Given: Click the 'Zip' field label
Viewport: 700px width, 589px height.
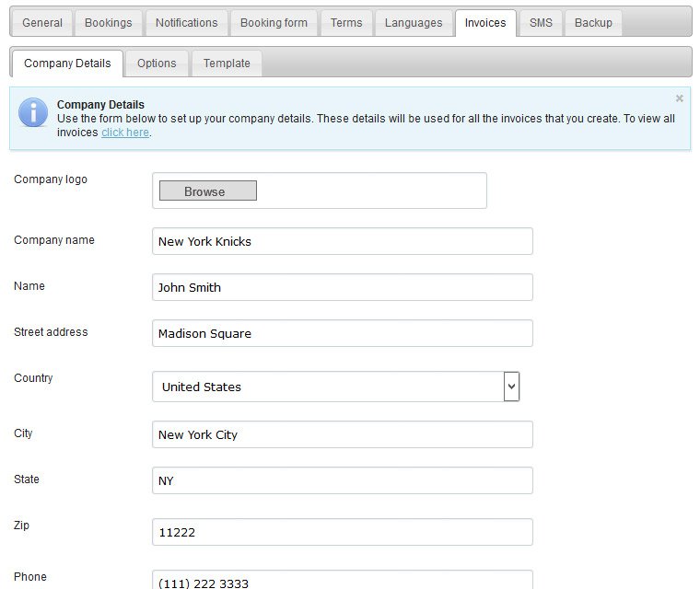Looking at the screenshot, I should pyautogui.click(x=21, y=525).
